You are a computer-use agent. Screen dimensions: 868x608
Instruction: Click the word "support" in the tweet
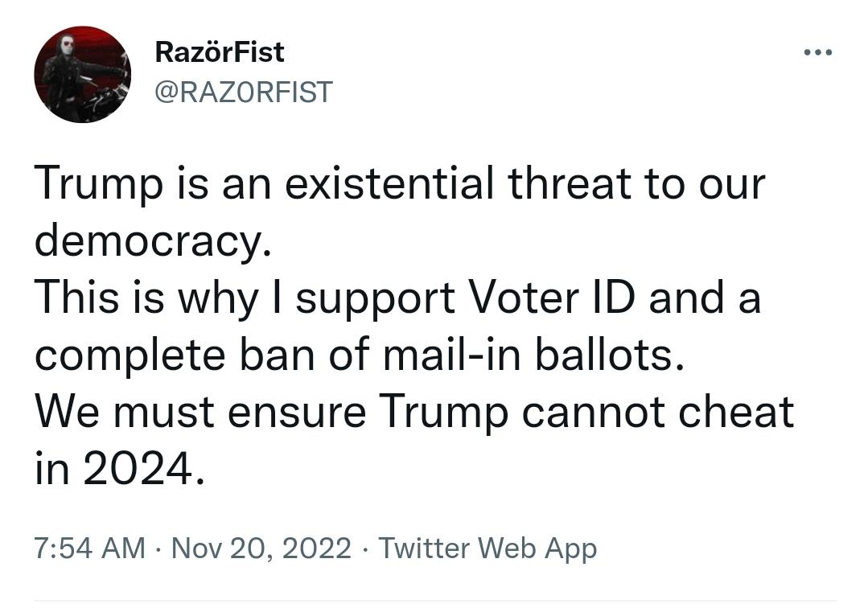[377, 299]
